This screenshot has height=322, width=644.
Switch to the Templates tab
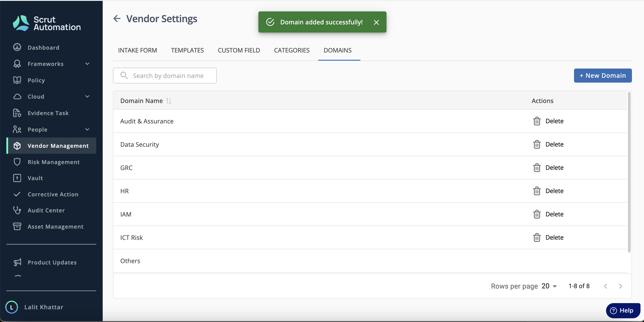(187, 50)
